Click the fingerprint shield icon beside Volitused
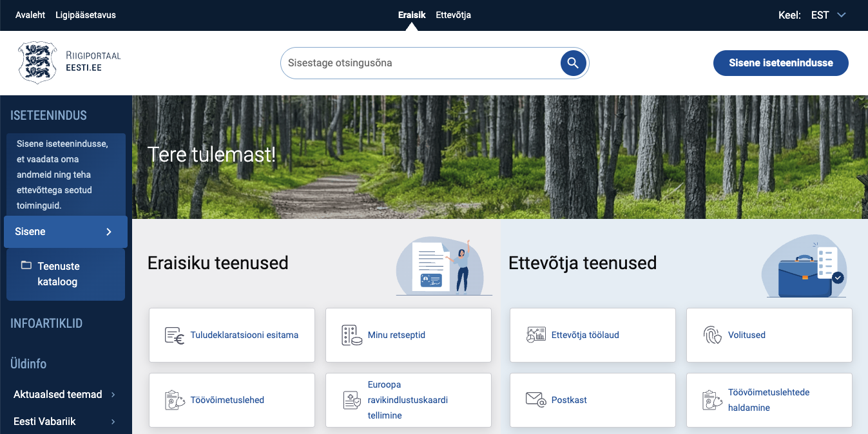 coord(711,335)
